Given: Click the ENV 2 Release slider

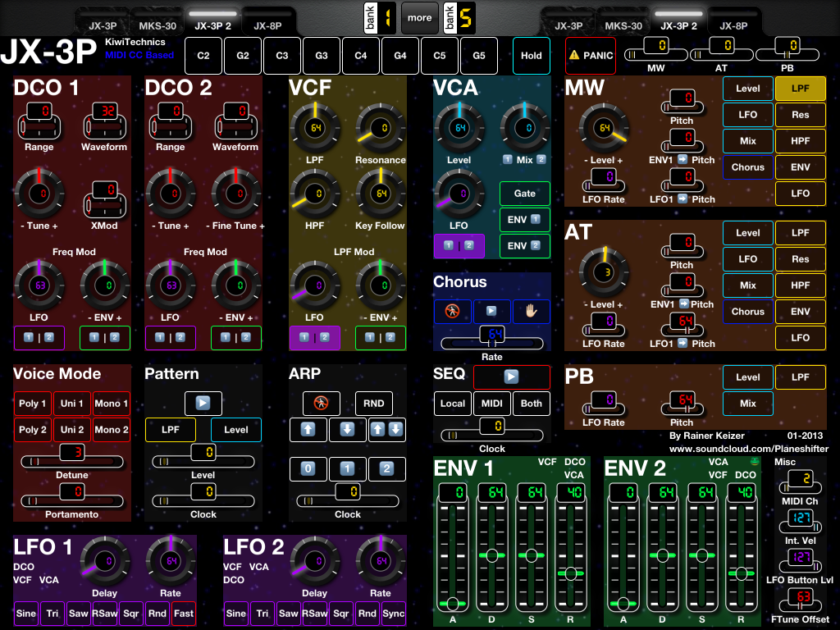Looking at the screenshot, I should pyautogui.click(x=742, y=546).
